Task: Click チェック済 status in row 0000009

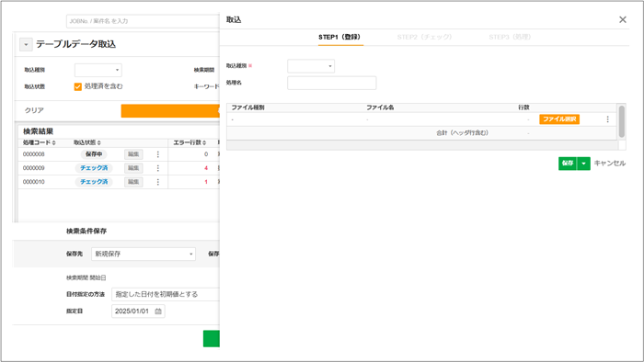Action: point(94,168)
